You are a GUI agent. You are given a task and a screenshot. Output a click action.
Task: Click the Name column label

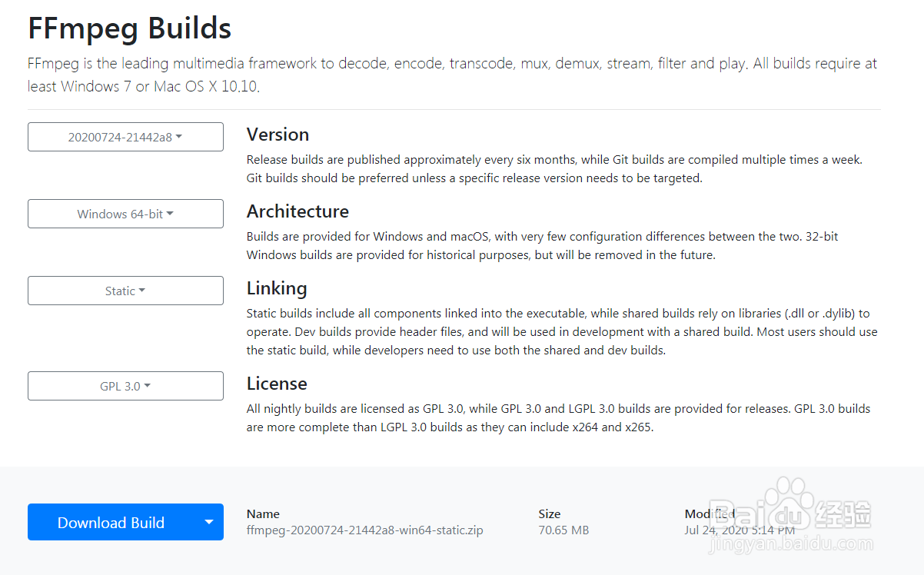pyautogui.click(x=263, y=514)
